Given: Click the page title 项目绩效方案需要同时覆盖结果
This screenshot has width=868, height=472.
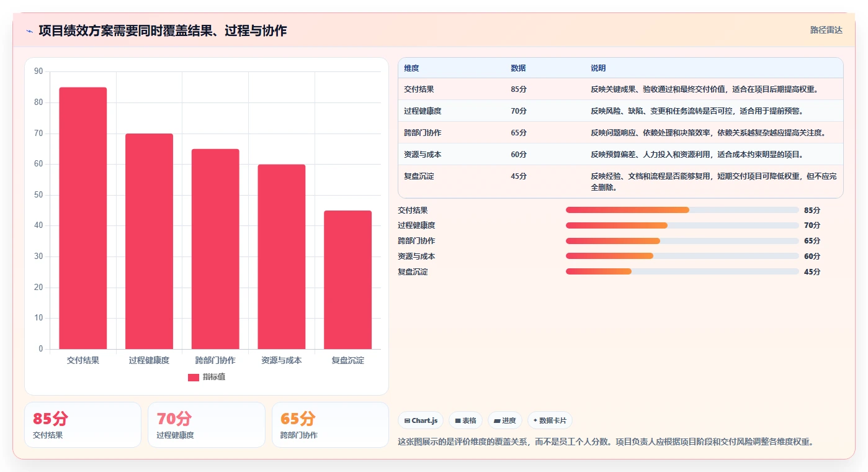Looking at the screenshot, I should 163,31.
